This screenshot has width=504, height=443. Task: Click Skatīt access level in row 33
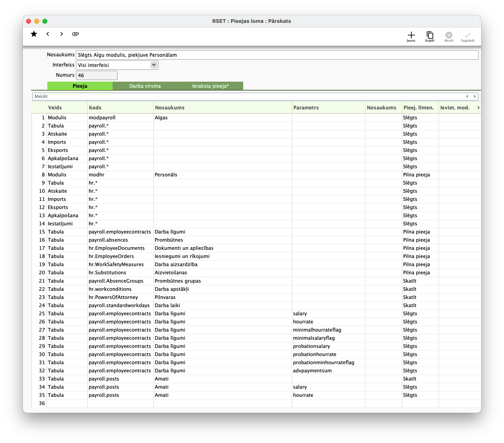coord(420,379)
